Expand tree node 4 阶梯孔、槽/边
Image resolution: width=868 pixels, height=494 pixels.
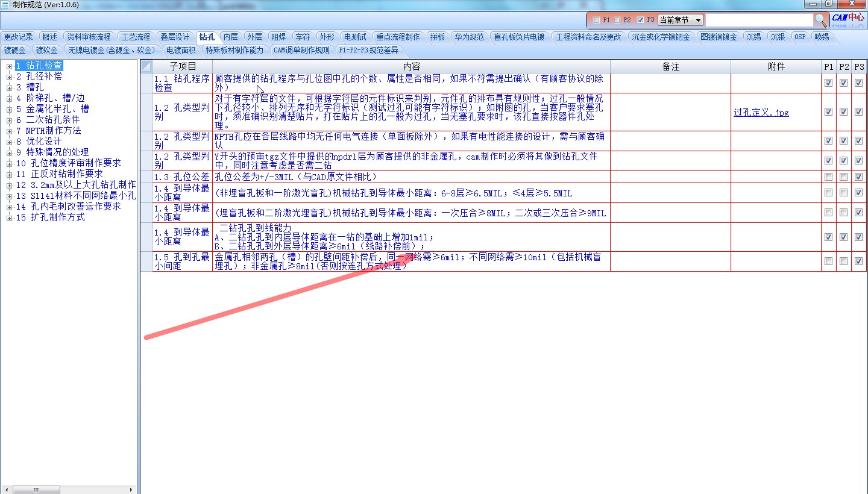(x=9, y=98)
